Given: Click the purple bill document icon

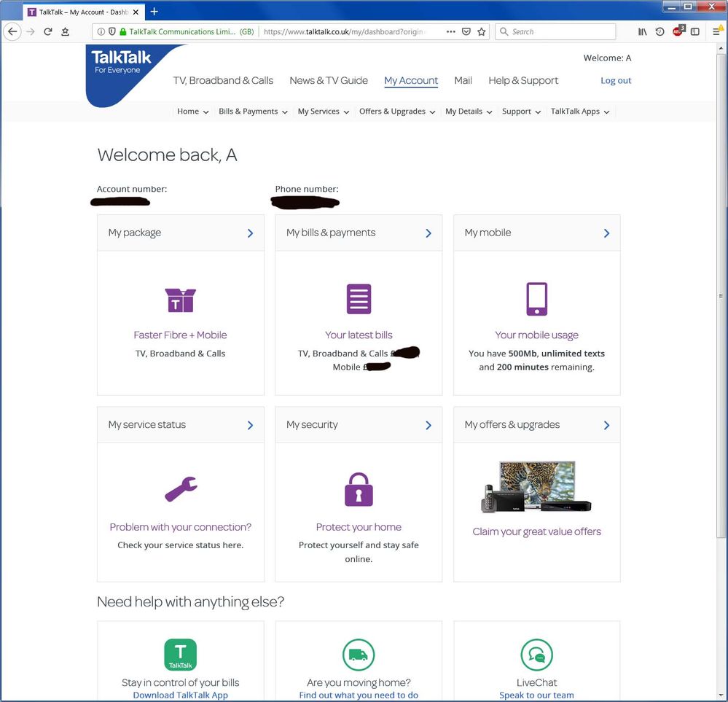Looking at the screenshot, I should pyautogui.click(x=359, y=300).
